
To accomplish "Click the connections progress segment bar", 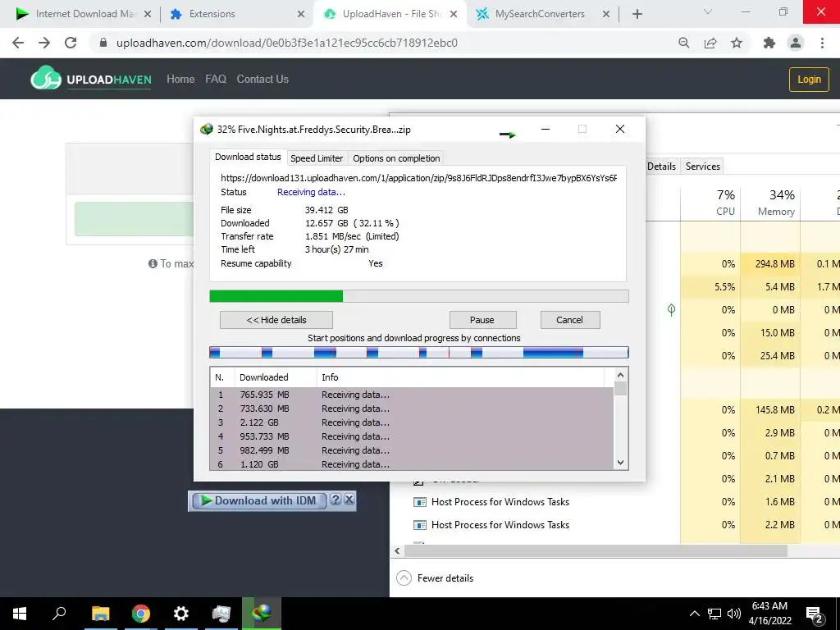I will 419,353.
